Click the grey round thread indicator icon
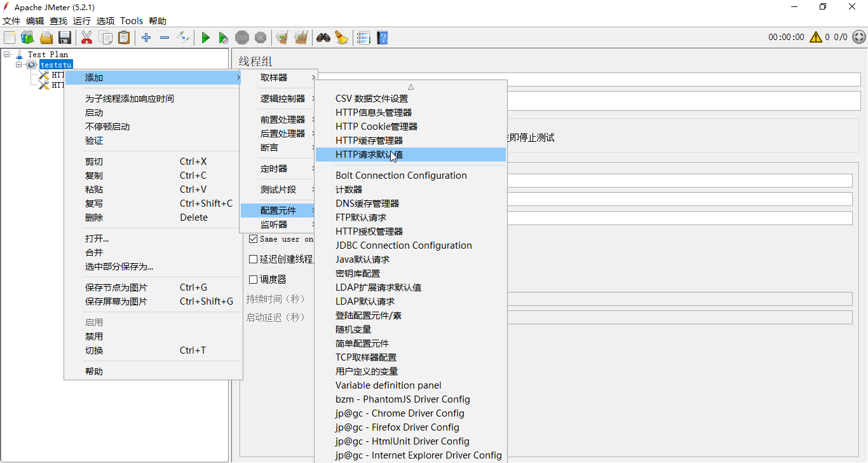Viewport: 868px width, 463px height. (x=858, y=38)
